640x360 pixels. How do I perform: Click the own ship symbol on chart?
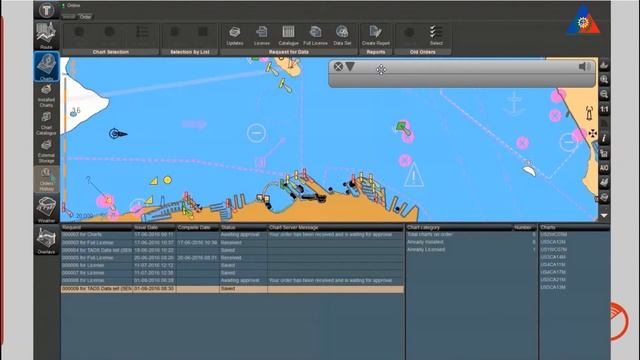(118, 133)
